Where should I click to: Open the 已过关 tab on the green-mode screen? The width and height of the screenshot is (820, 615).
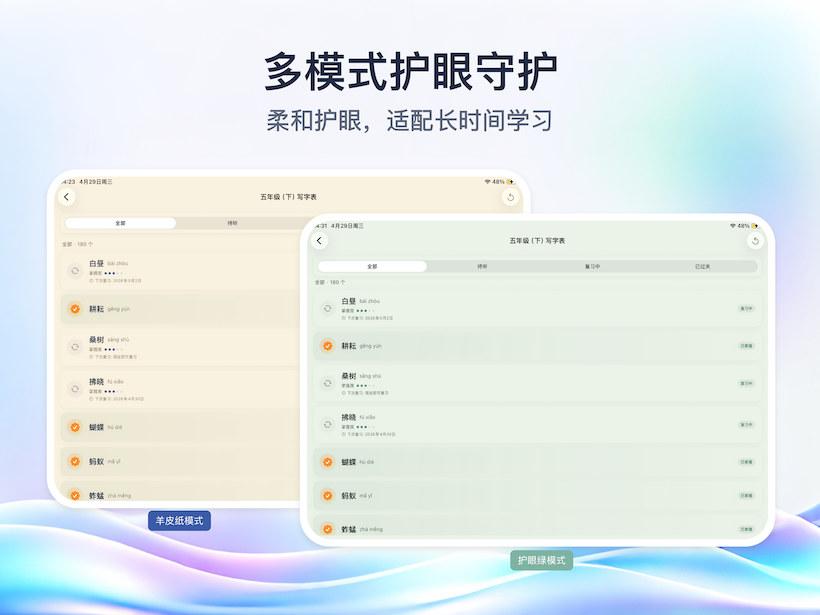[x=702, y=267]
